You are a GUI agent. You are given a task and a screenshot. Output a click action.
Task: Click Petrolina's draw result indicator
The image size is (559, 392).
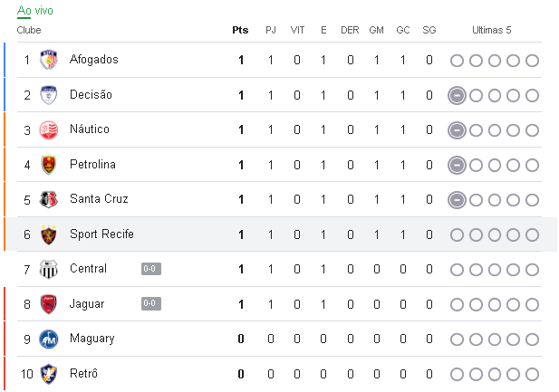(457, 165)
